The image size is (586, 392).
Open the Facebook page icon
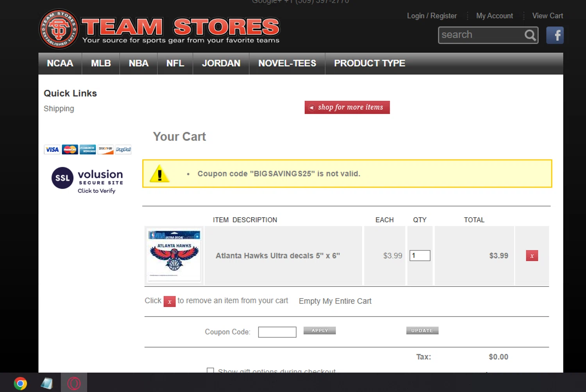click(x=555, y=35)
